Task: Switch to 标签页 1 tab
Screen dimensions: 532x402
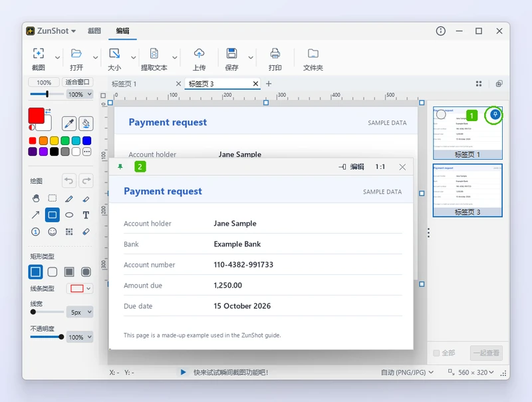Action: (124, 84)
